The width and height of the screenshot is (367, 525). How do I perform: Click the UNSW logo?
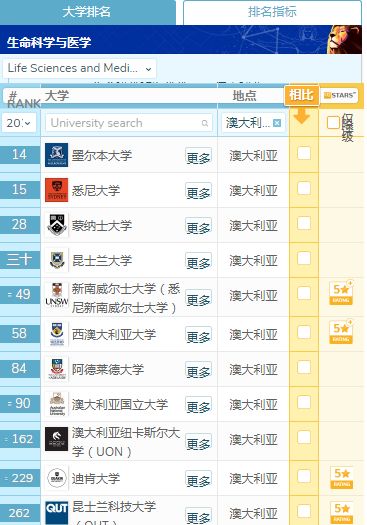click(x=57, y=296)
